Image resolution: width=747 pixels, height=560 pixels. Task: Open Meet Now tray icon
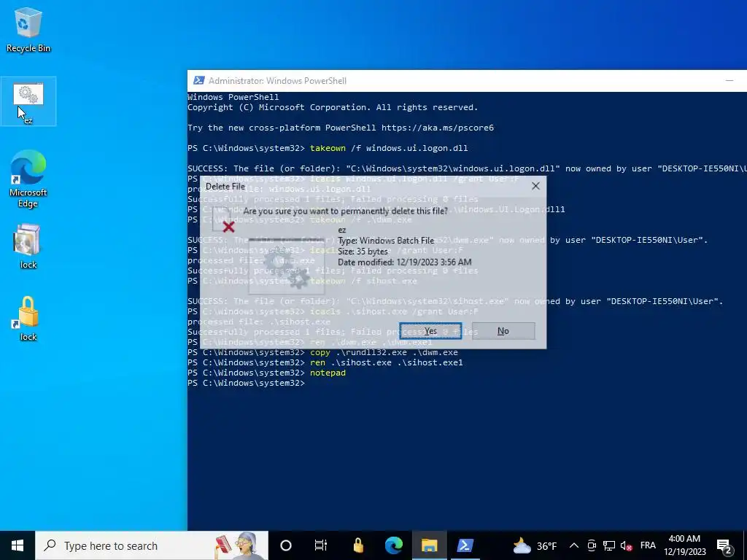coord(592,545)
